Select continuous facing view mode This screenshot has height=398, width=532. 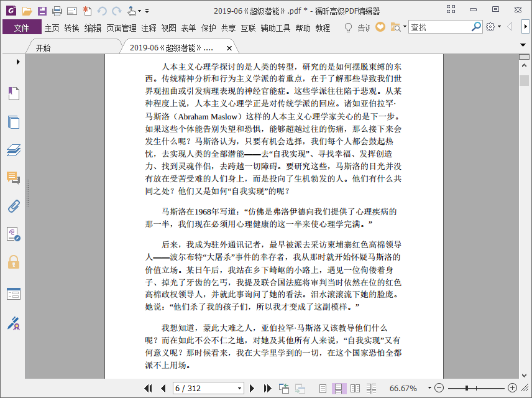point(371,388)
